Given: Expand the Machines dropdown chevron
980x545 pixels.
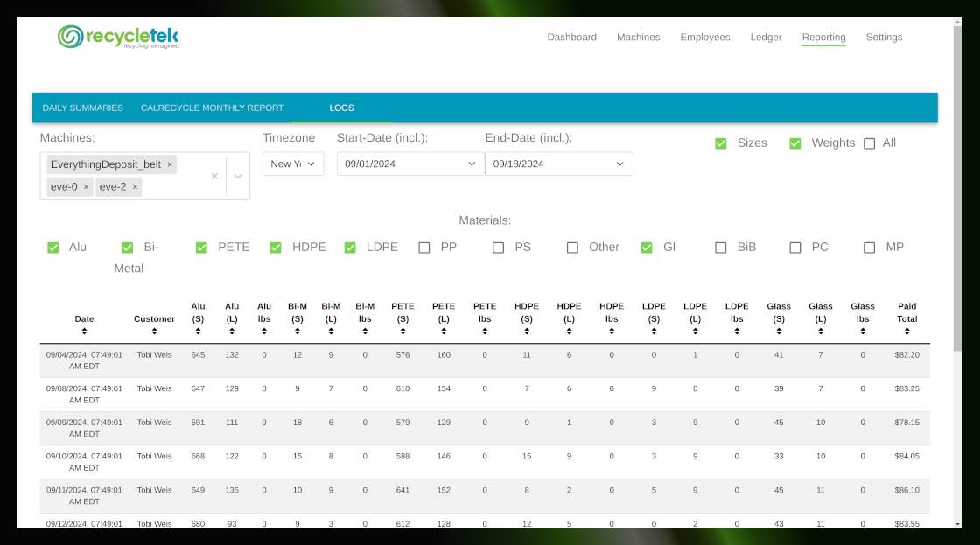Looking at the screenshot, I should pyautogui.click(x=238, y=176).
